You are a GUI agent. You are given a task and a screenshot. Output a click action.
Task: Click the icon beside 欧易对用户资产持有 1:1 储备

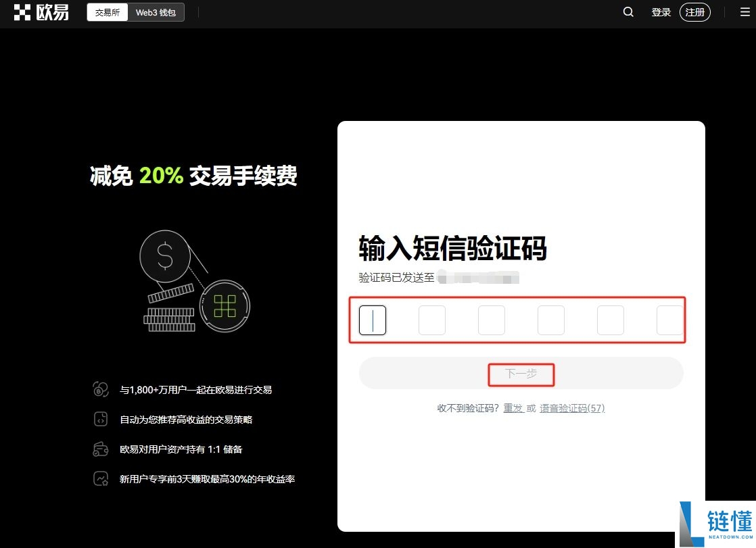pyautogui.click(x=100, y=449)
